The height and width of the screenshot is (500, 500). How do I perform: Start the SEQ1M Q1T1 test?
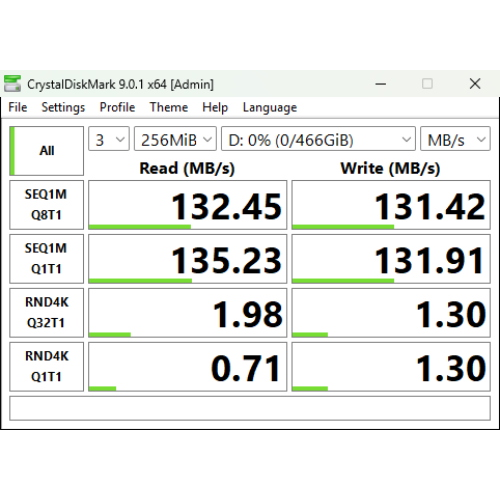(46, 259)
